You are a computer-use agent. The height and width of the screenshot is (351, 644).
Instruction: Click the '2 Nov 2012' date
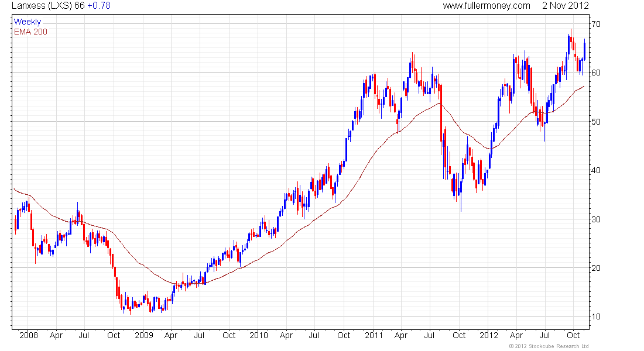point(566,6)
